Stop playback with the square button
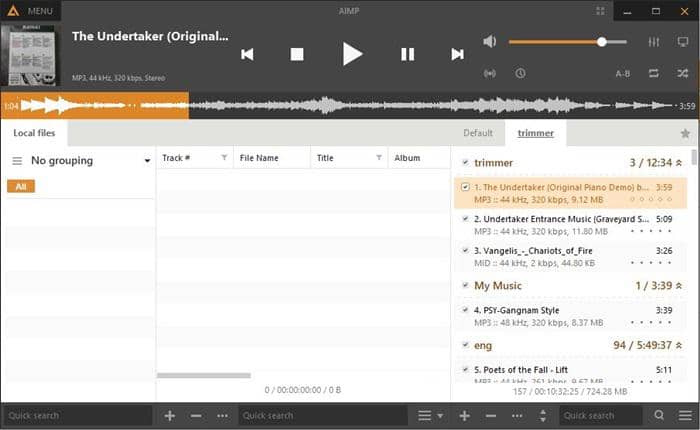Image resolution: width=700 pixels, height=430 pixels. pyautogui.click(x=297, y=54)
